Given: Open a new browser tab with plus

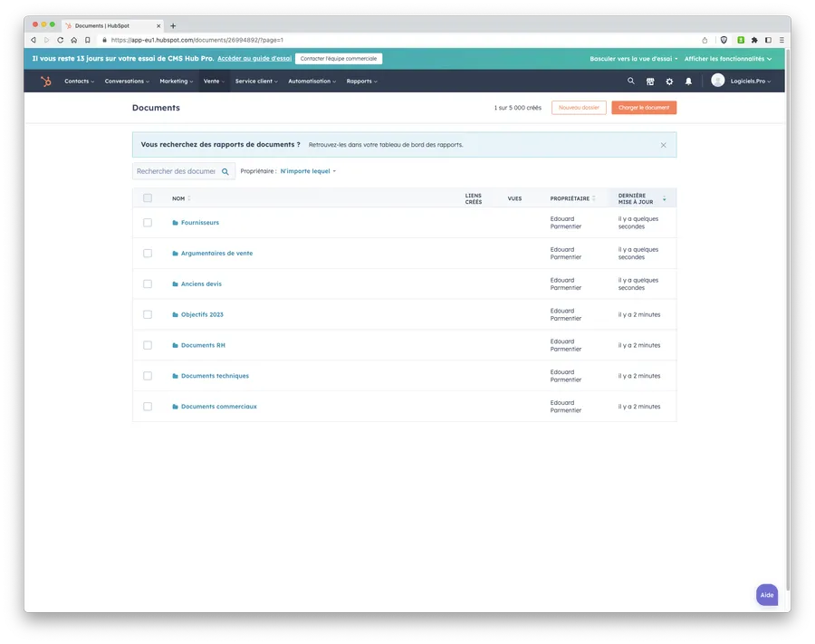Looking at the screenshot, I should pyautogui.click(x=173, y=26).
